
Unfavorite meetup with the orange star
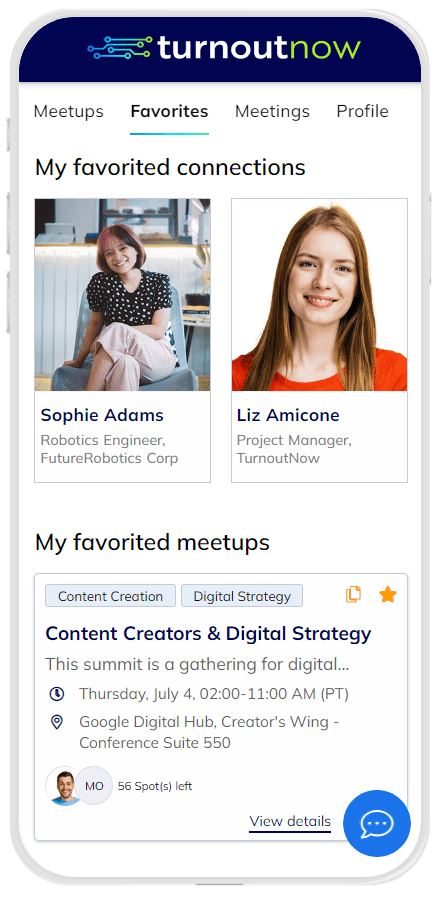click(388, 595)
